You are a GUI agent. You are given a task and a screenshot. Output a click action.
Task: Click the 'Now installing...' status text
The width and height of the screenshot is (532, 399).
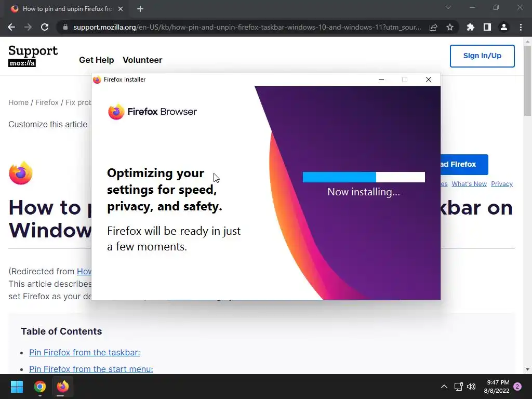click(x=363, y=192)
